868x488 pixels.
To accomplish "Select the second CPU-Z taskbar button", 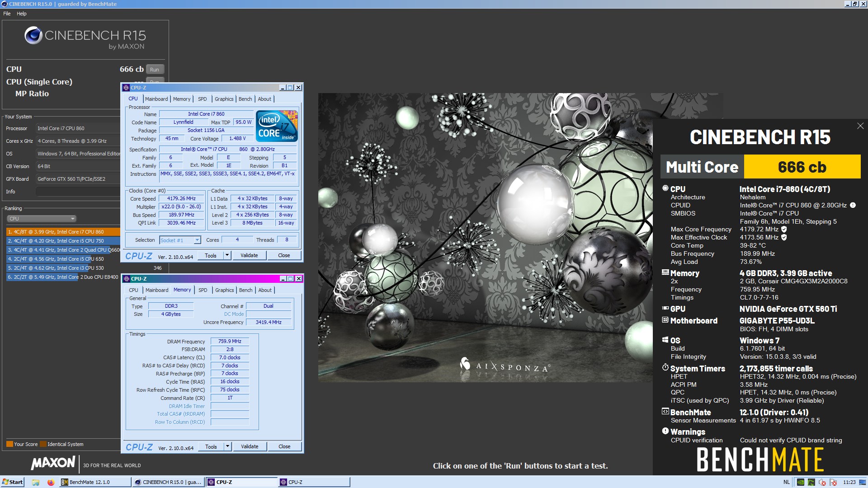I will (x=314, y=482).
